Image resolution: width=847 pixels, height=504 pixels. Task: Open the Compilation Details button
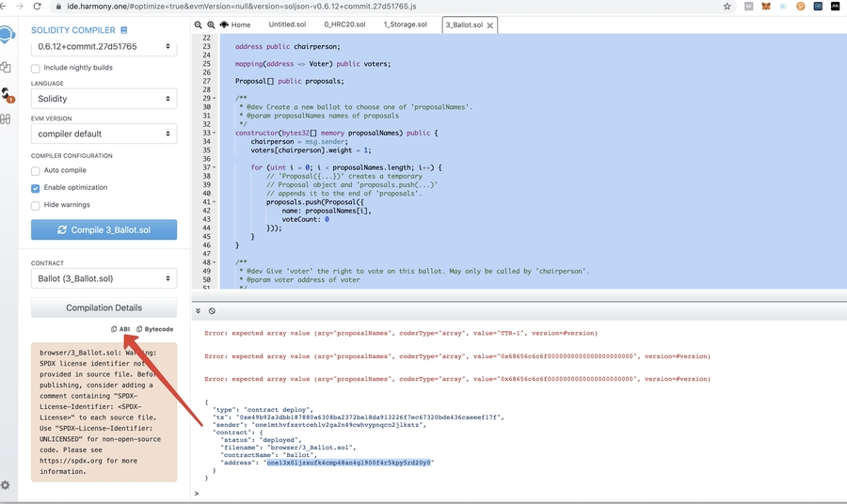pos(104,308)
